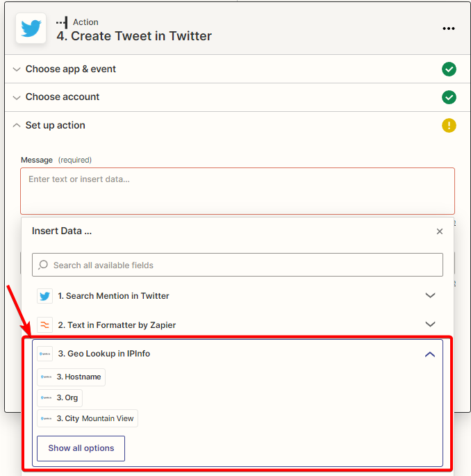471x476 pixels.
Task: Focus the Search all available fields box
Action: click(x=238, y=265)
